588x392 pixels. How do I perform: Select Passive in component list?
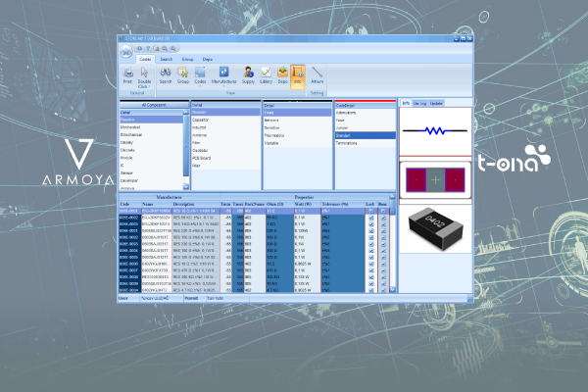[151, 120]
